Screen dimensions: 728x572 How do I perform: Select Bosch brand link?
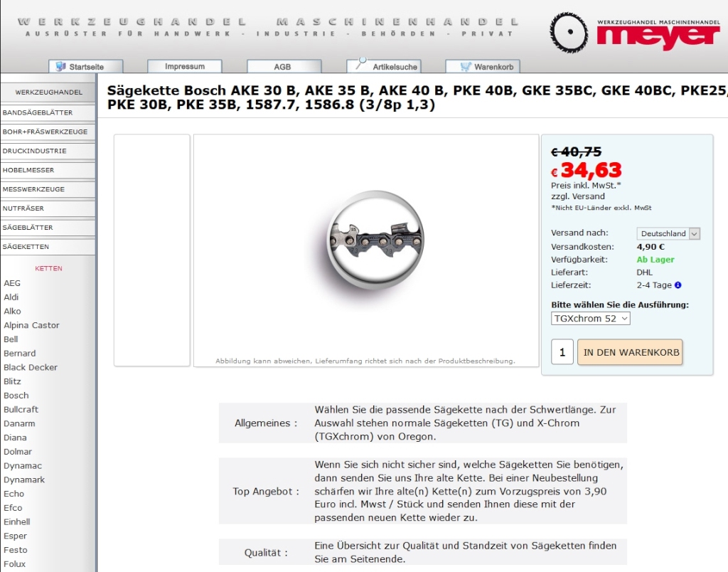point(16,396)
